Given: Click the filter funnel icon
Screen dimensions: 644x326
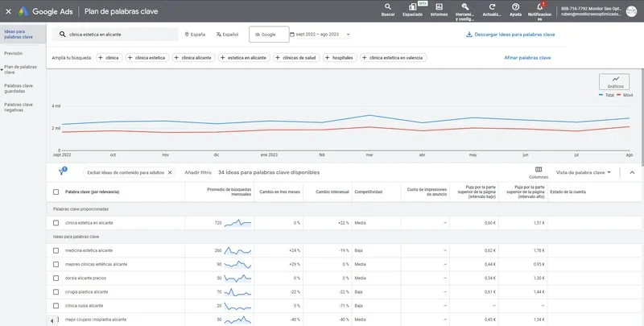Looking at the screenshot, I should click(x=61, y=172).
